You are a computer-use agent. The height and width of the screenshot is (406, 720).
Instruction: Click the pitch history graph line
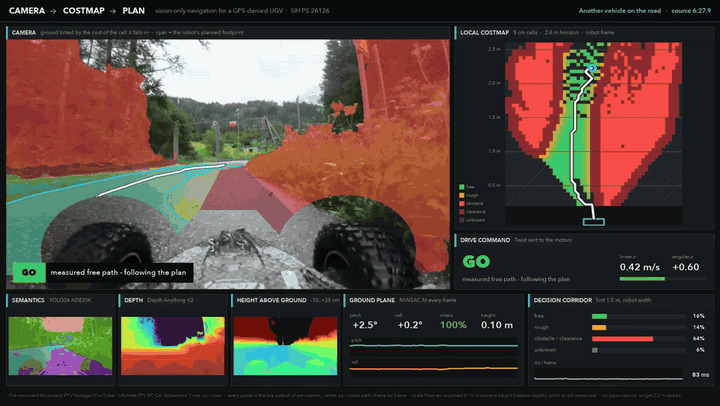pyautogui.click(x=433, y=345)
